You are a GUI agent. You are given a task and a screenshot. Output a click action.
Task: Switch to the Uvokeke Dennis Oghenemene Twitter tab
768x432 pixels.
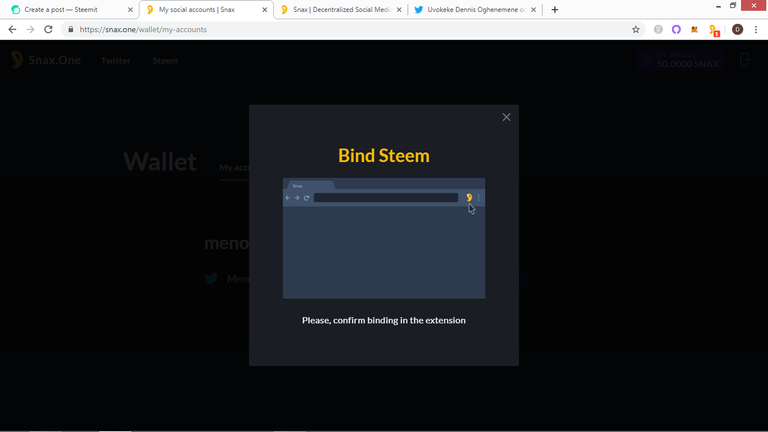(475, 10)
